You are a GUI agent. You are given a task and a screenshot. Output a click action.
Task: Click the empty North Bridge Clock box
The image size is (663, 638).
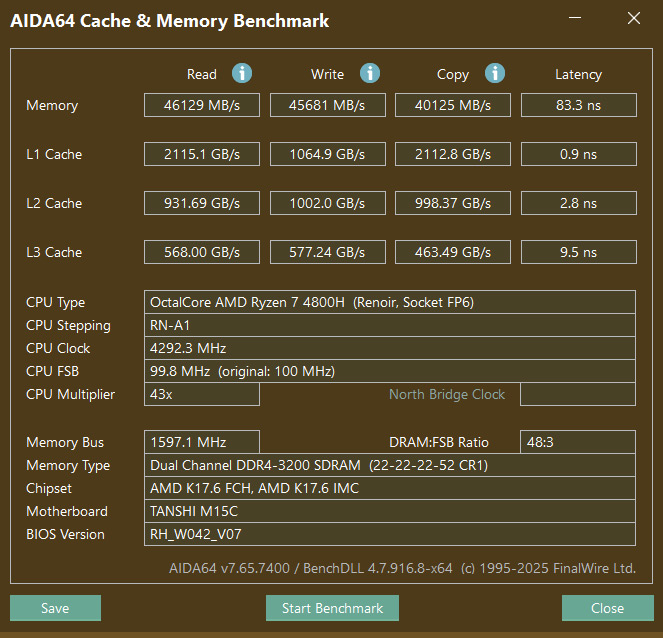click(578, 394)
